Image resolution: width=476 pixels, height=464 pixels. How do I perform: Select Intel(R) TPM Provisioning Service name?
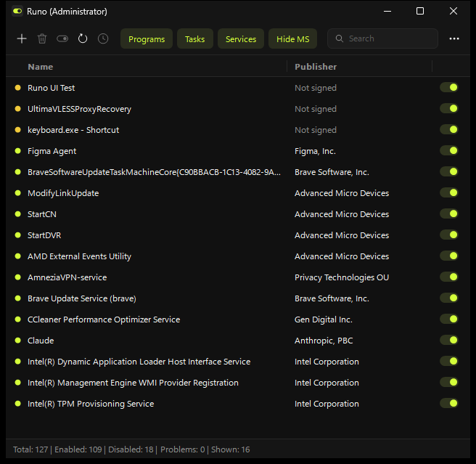[x=91, y=404]
